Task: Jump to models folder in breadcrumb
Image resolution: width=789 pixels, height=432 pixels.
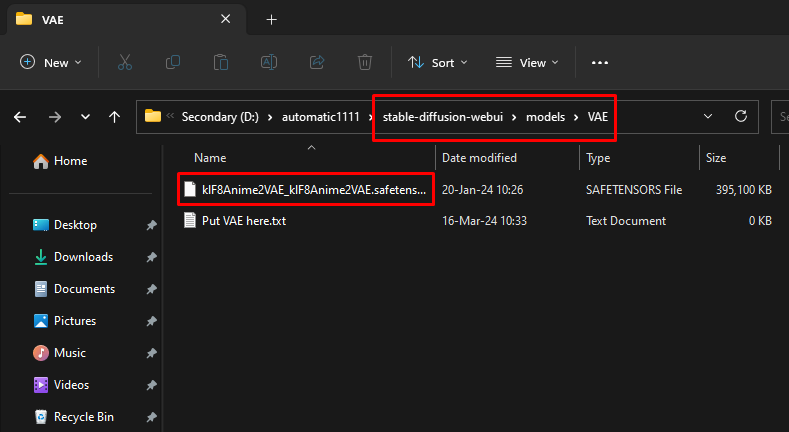Action: click(x=545, y=117)
